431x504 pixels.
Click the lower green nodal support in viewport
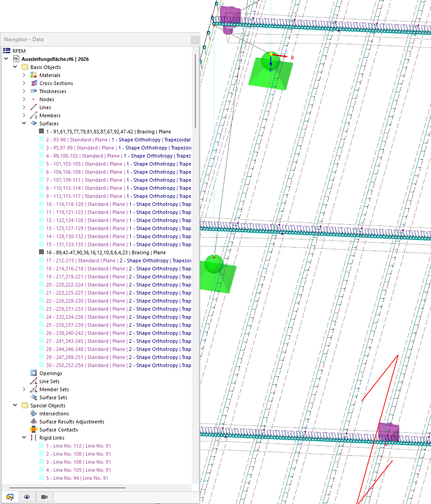coord(217,273)
